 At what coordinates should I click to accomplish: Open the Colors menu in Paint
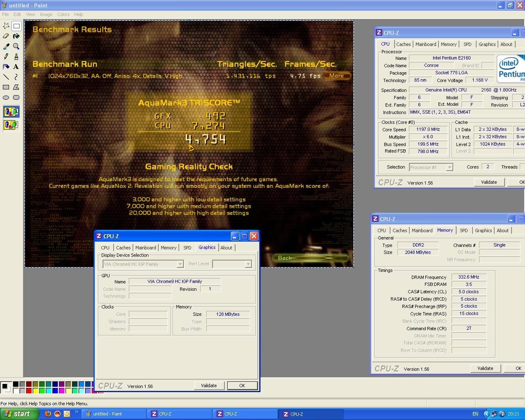tap(63, 14)
